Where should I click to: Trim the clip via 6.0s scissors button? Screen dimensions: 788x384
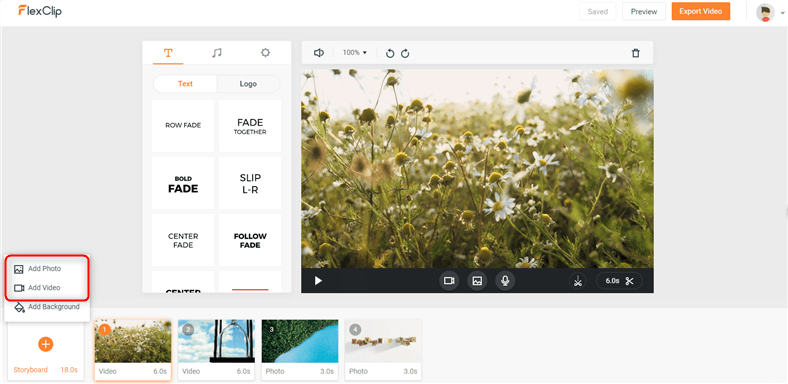(x=619, y=281)
